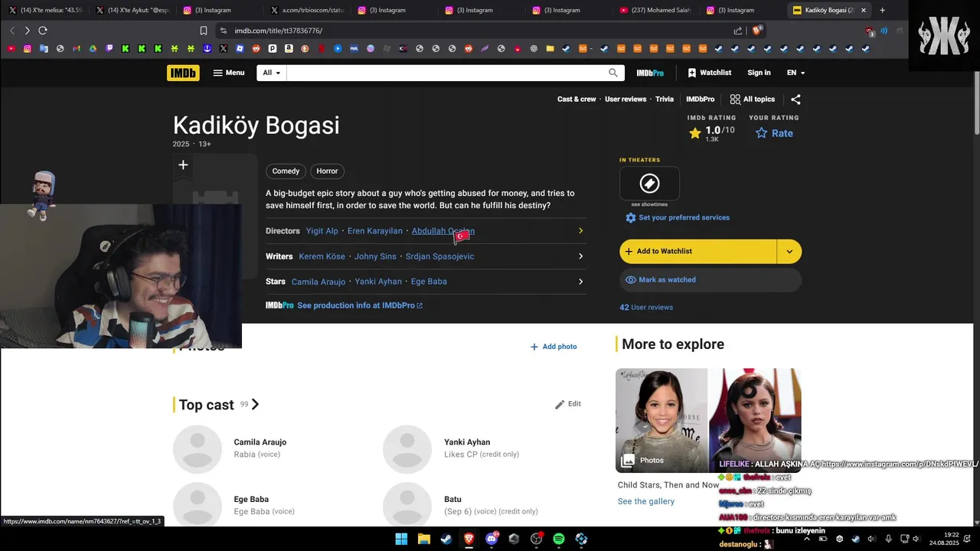Open the 42 User reviews link
Screen dimensions: 980x551
click(646, 308)
